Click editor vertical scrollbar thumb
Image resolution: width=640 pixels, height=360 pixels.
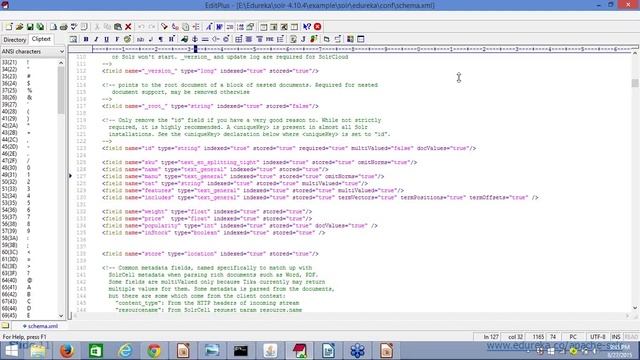[635, 83]
